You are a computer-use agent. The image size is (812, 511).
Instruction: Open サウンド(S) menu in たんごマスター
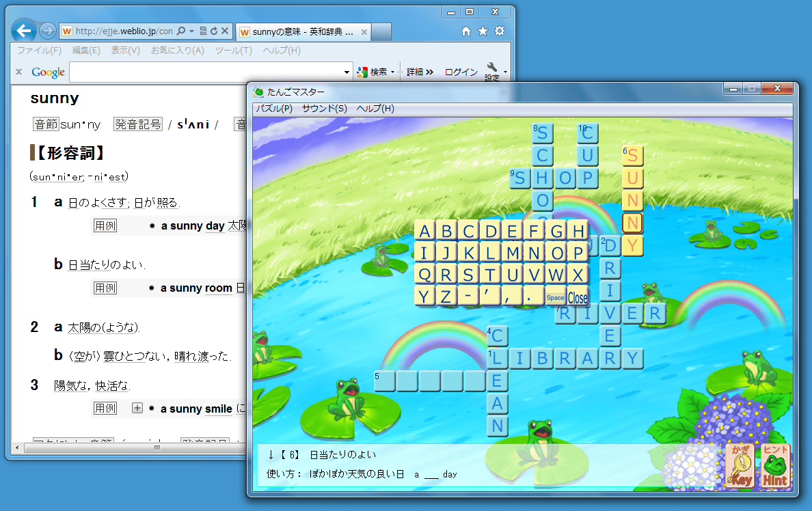coord(324,108)
